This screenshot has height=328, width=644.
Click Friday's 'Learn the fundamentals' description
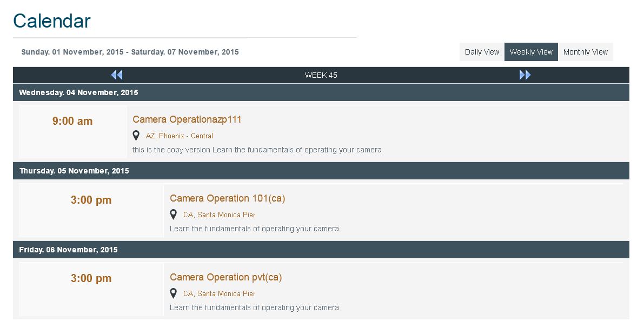(254, 307)
